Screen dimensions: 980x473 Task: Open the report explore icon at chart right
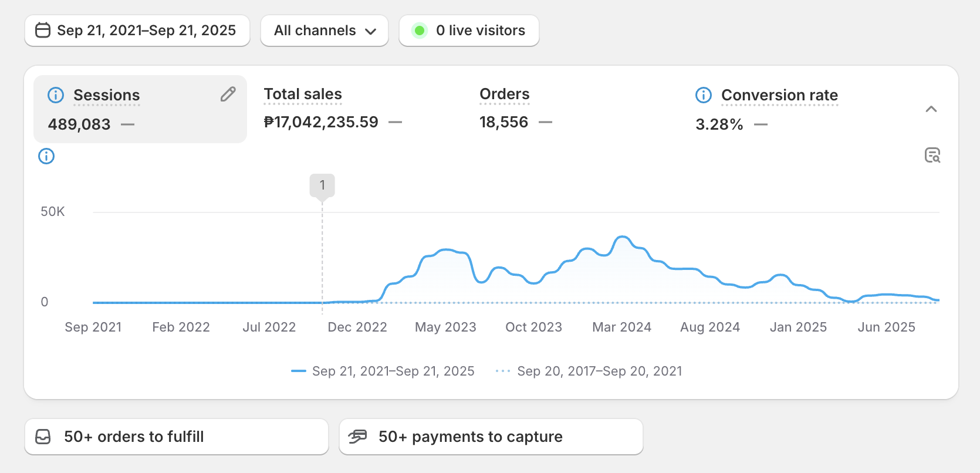pos(932,156)
